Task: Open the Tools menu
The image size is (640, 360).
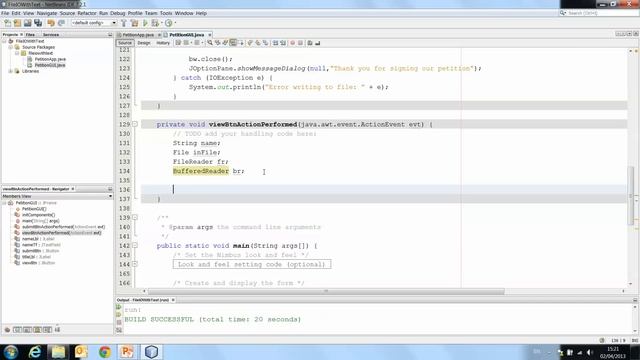Action: 166,13
